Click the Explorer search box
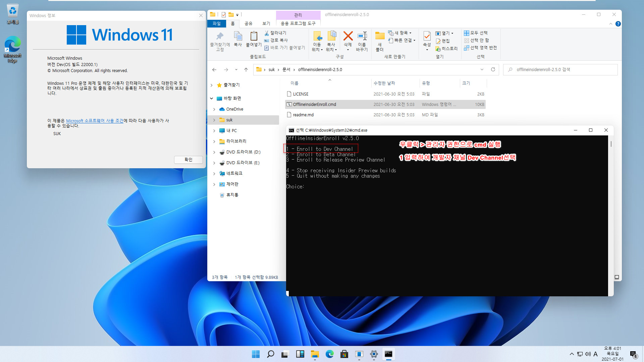Image resolution: width=644 pixels, height=362 pixels. coord(560,69)
